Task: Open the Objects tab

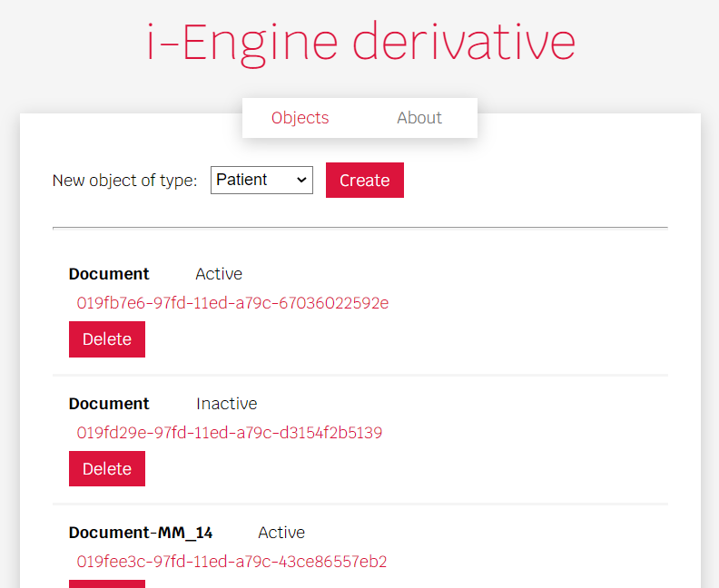Action: [300, 118]
